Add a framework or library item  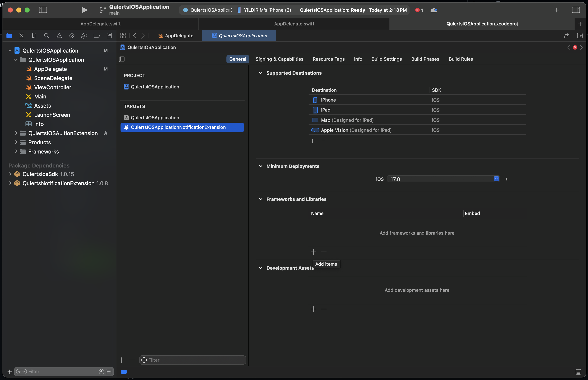click(313, 252)
